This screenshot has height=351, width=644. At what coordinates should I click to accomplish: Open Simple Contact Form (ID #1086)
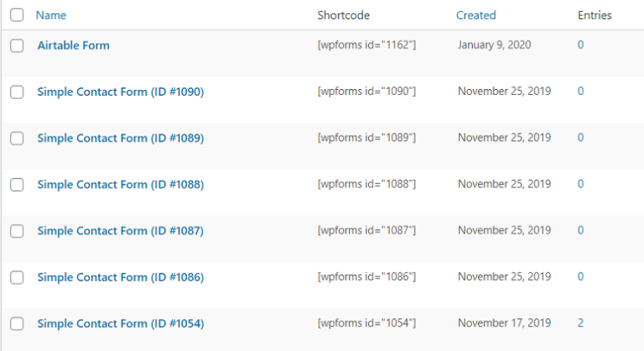[x=121, y=276]
